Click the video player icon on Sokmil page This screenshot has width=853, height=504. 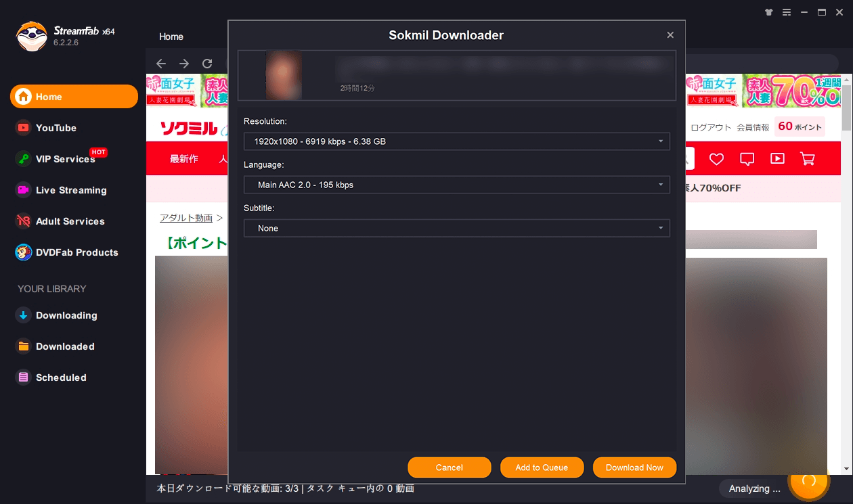pyautogui.click(x=777, y=159)
